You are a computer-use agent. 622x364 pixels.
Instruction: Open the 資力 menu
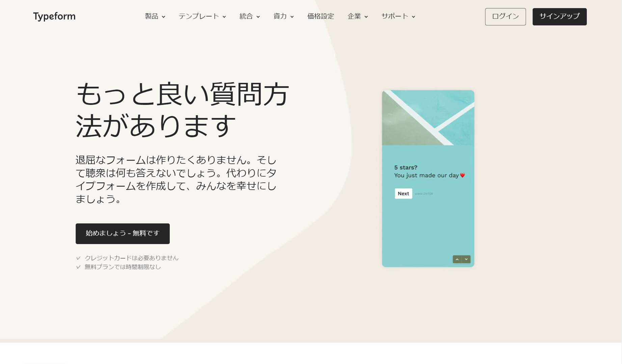[283, 16]
